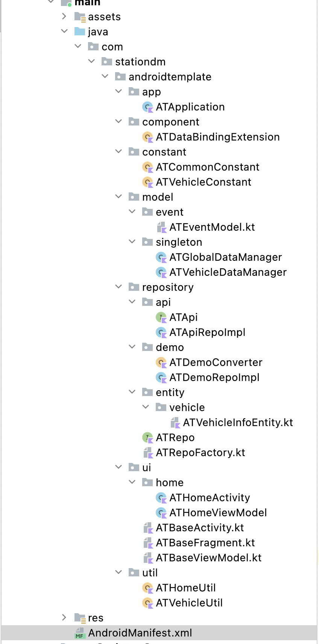
Task: Click the ATRepo interface icon
Action: click(148, 438)
